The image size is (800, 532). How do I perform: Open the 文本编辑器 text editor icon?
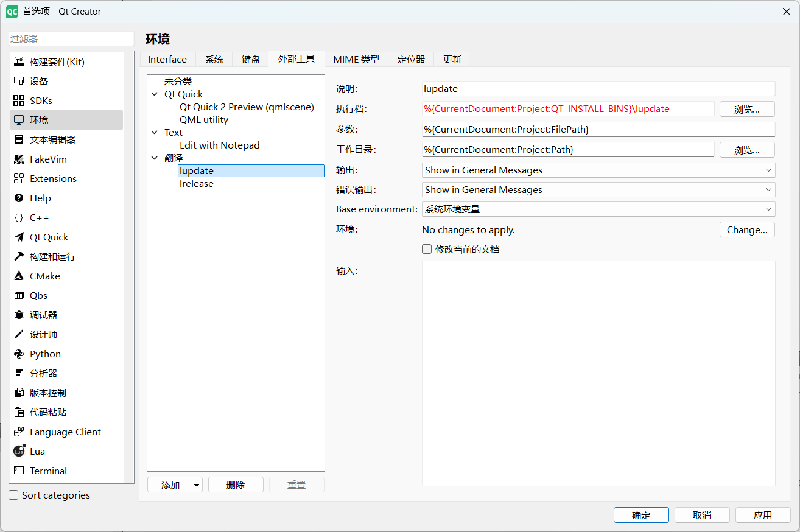(19, 139)
